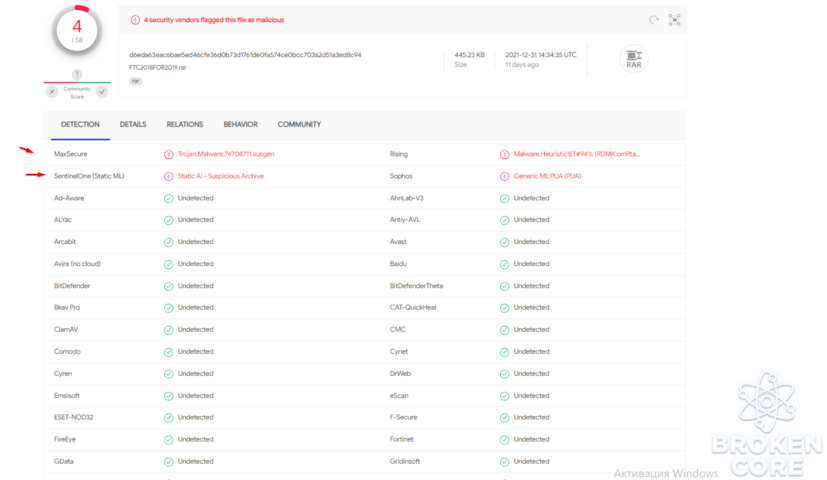
Task: Open the similarity graph icon
Action: point(675,20)
